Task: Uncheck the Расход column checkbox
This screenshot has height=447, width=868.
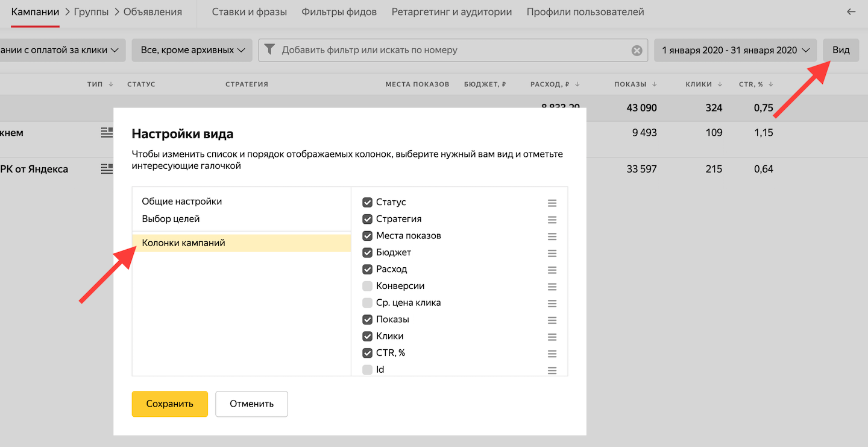Action: coord(367,269)
